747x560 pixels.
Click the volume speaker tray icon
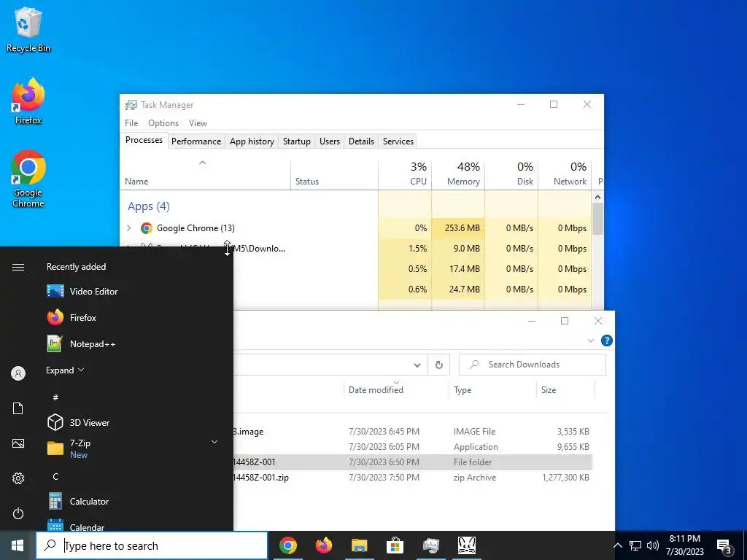(x=653, y=545)
